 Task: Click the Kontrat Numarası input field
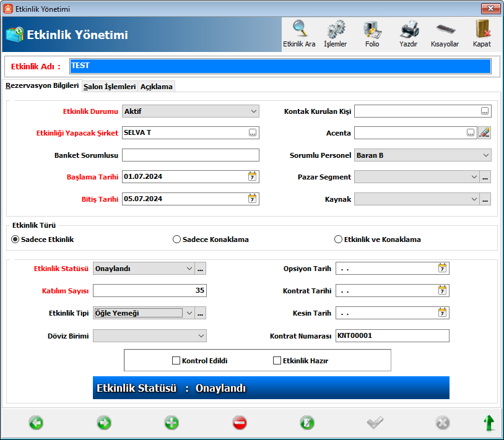coord(393,335)
